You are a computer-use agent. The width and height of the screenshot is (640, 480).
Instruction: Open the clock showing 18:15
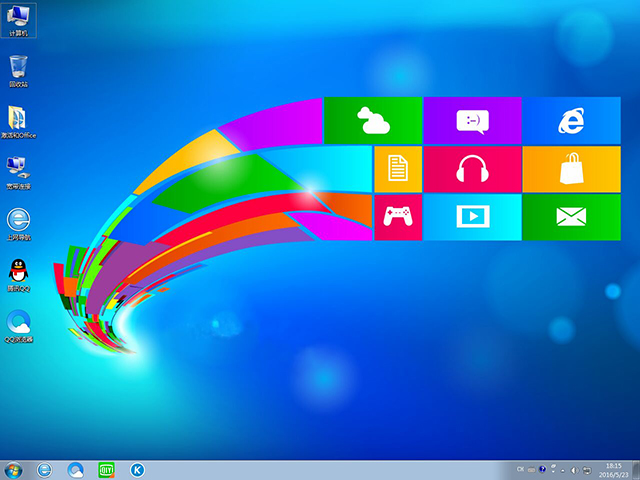(613, 470)
